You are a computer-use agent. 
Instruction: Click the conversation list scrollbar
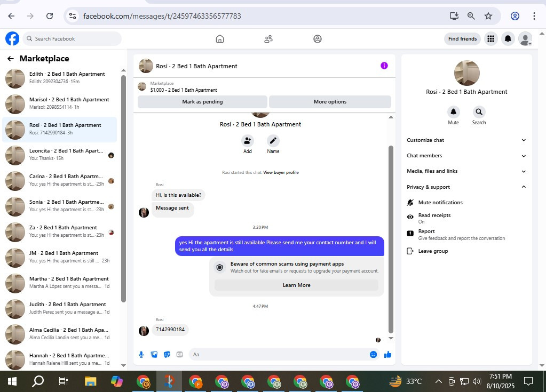coord(123,188)
